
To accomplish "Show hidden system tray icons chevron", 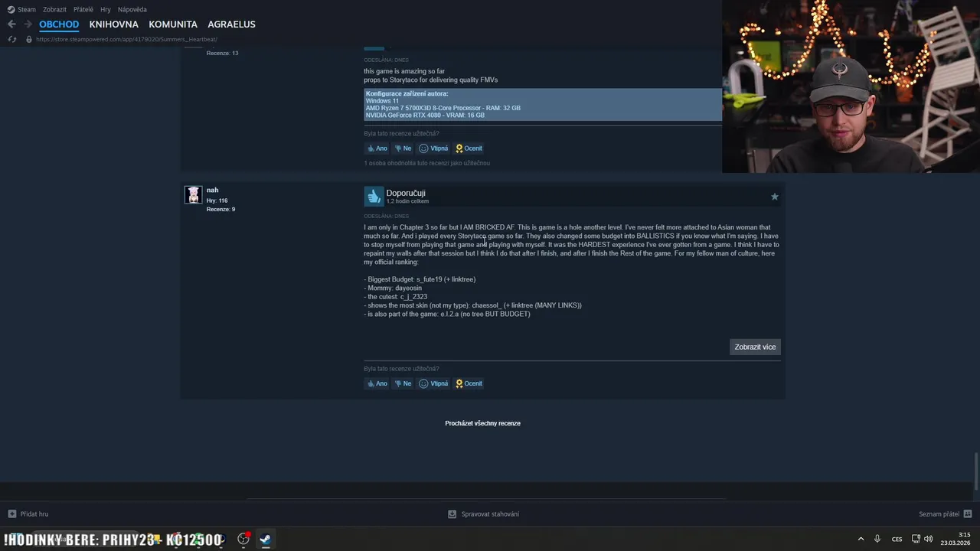I will (x=861, y=539).
